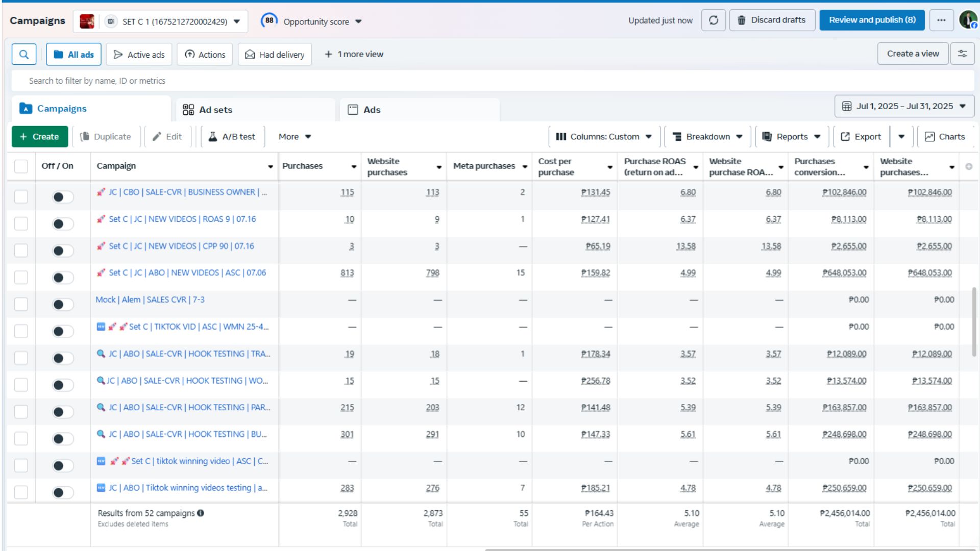Screen dimensions: 980x551
Task: Click the add column plus icon
Action: point(969,166)
